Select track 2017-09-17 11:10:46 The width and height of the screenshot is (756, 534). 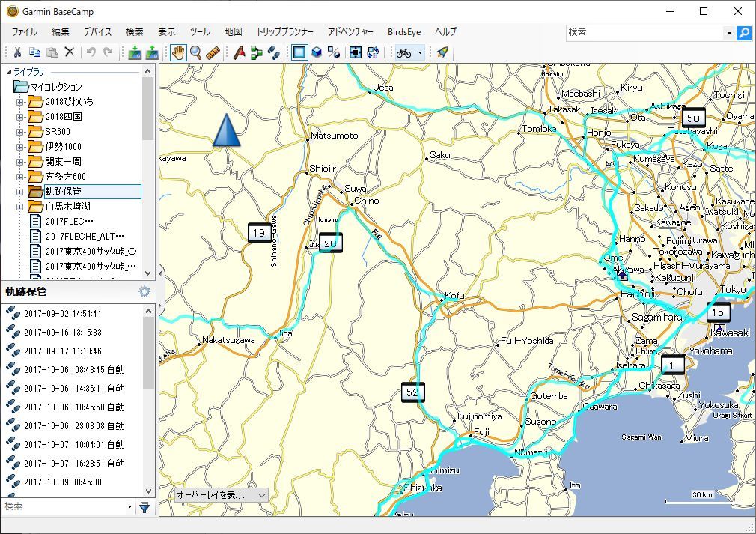[x=63, y=351]
